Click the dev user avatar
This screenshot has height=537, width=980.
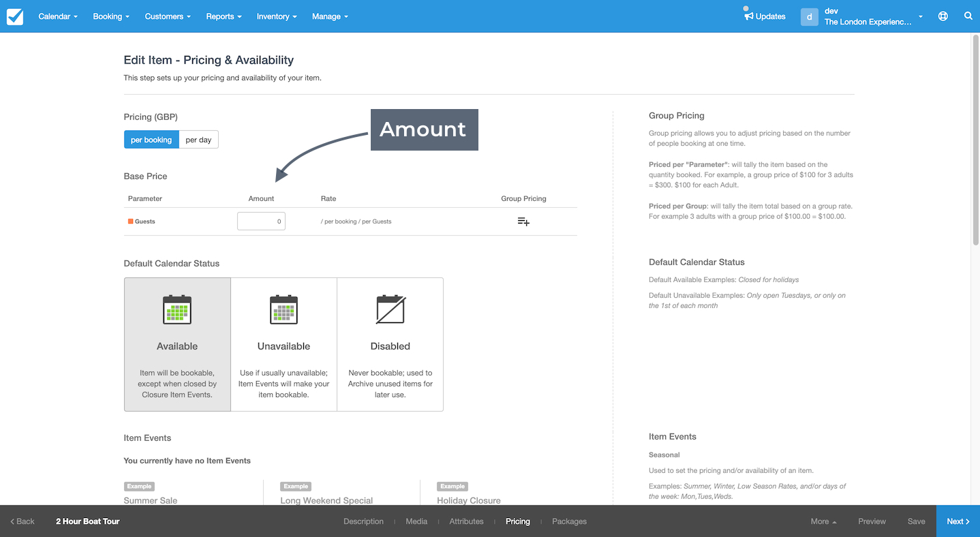coord(809,16)
